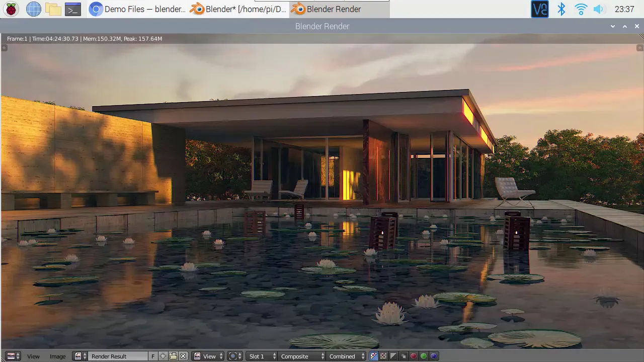Launch the web browser globe icon
This screenshot has height=362, width=644.
(33, 9)
